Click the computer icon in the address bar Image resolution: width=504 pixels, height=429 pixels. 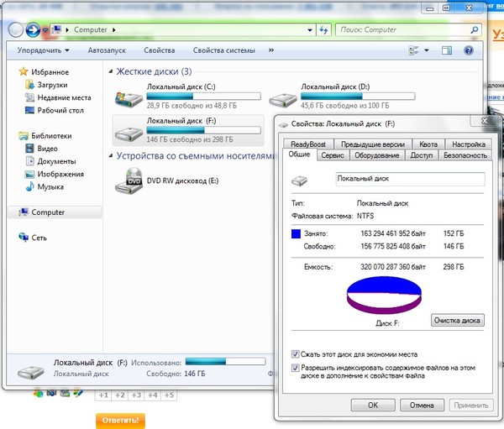(x=56, y=30)
